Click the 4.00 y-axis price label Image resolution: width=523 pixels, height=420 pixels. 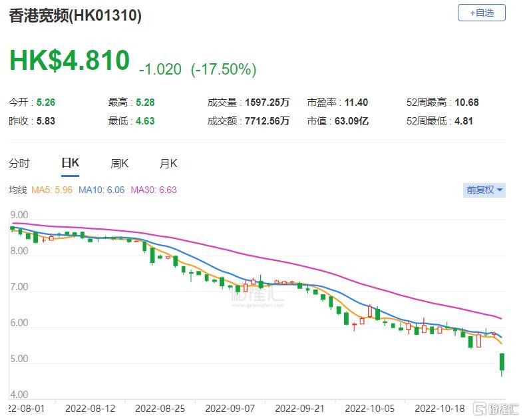coord(19,395)
